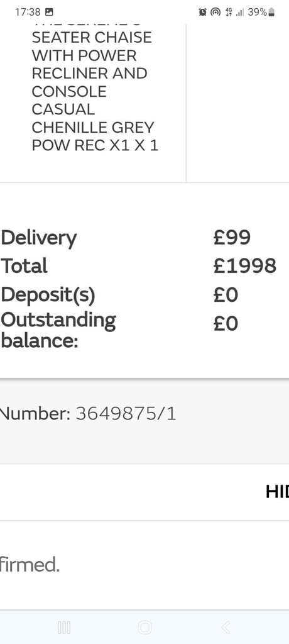Tap the signal strength bars icon
Screen dimensions: 289x644
coord(240,13)
